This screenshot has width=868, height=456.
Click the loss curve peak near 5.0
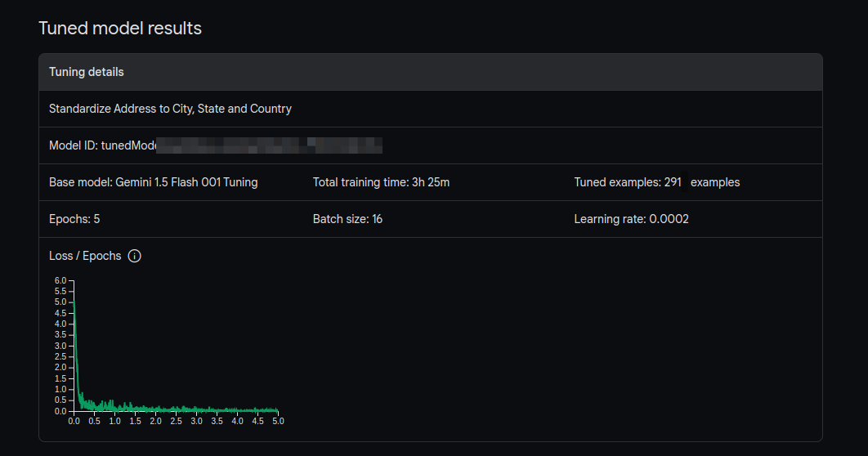click(74, 303)
